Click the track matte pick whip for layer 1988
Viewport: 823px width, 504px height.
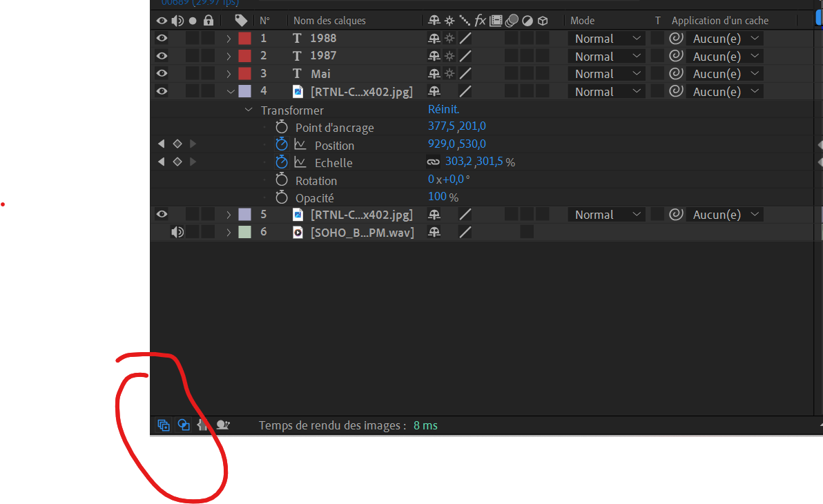click(x=676, y=39)
